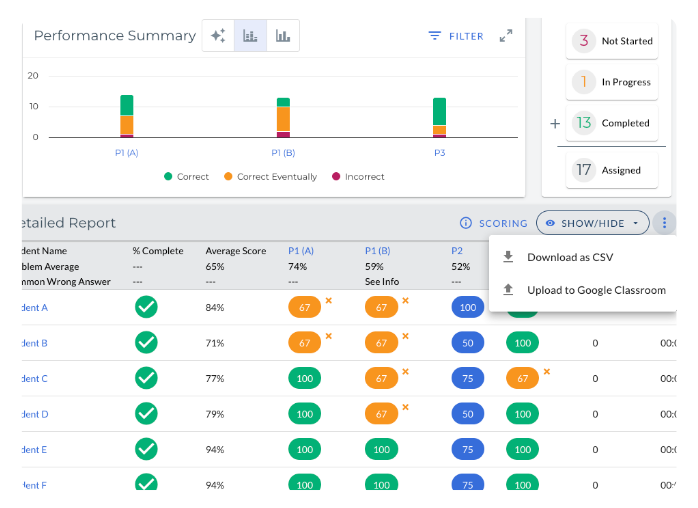Click Student C's P2 score 75
This screenshot has height=508, width=698.
(468, 378)
